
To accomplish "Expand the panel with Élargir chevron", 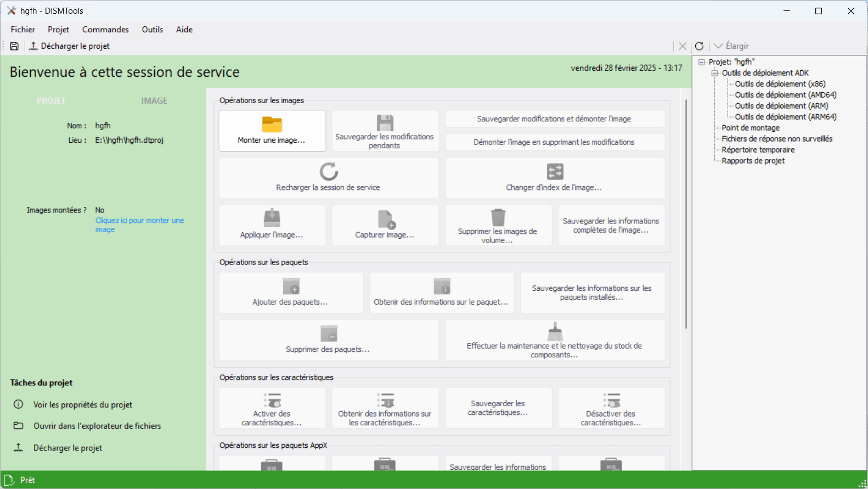I will coord(718,46).
